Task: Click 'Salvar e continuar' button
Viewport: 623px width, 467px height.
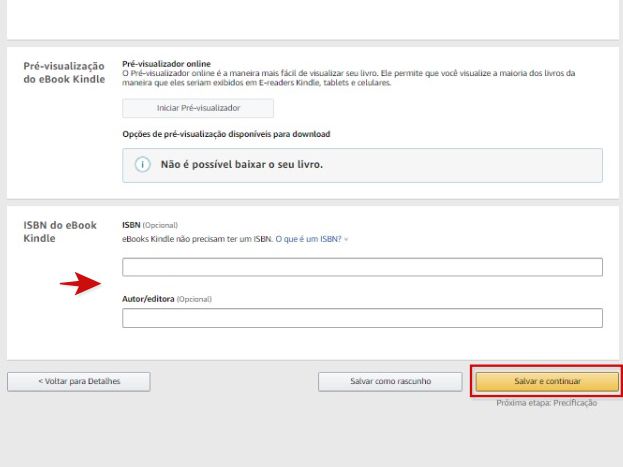Action: click(x=547, y=382)
